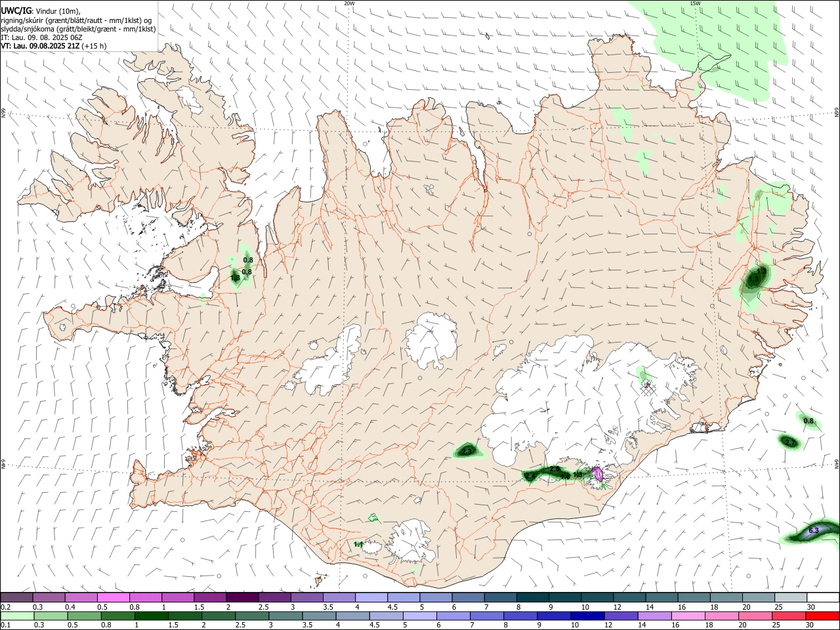This screenshot has width=840, height=630.
Task: Pick the snow legend swatch starting at 6
Action: [469, 597]
